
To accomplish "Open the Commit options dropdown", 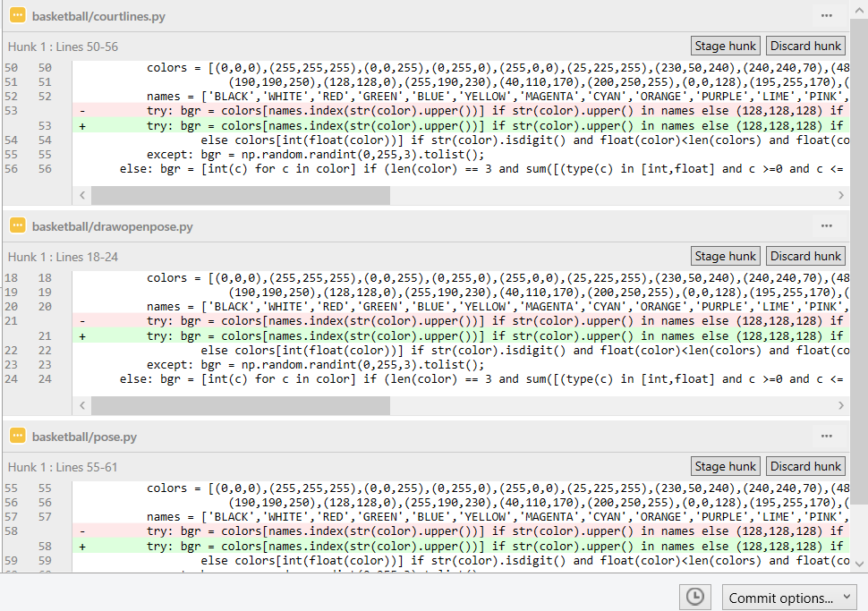I will 788,598.
